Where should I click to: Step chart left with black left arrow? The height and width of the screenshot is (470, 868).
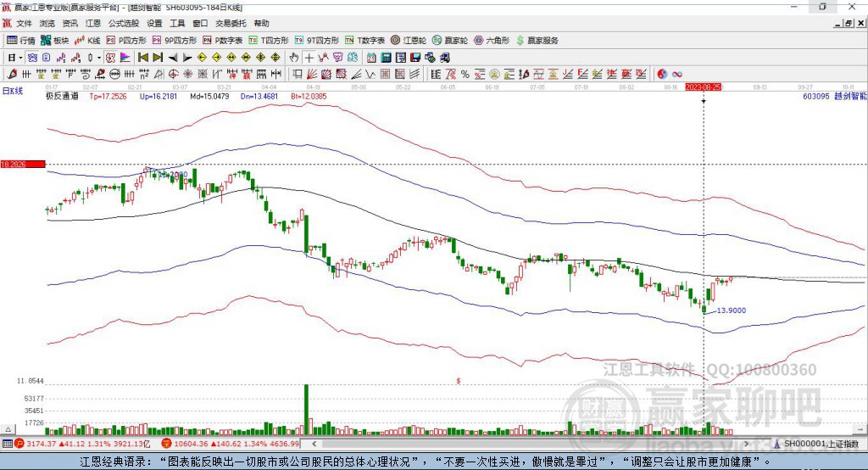click(x=173, y=58)
